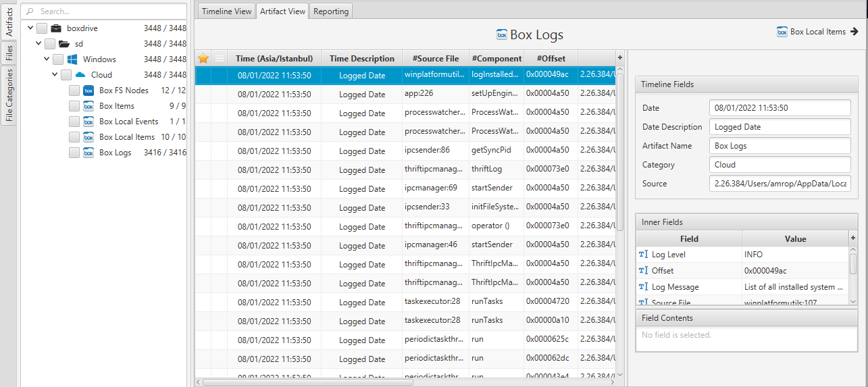Click the lines column header icon
The width and height of the screenshot is (868, 387).
(x=219, y=58)
